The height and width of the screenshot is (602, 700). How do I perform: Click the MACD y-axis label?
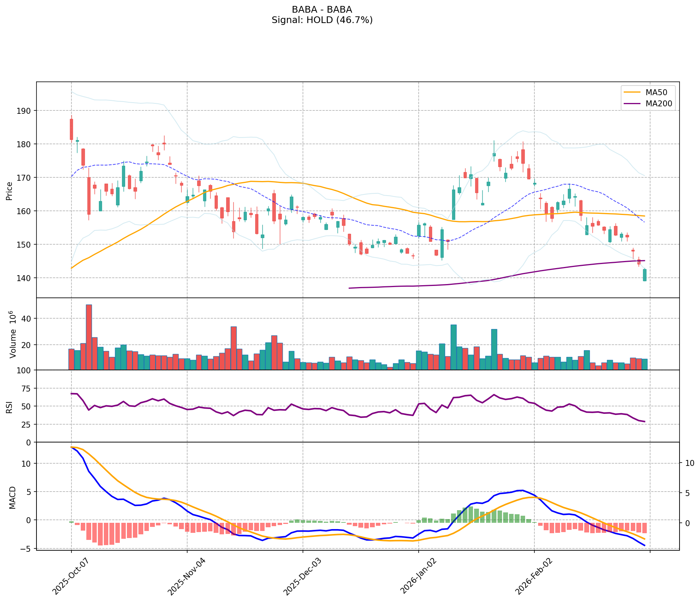point(13,498)
